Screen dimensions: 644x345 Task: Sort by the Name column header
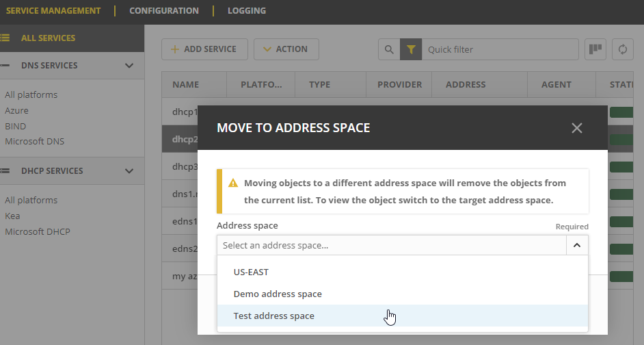point(186,85)
